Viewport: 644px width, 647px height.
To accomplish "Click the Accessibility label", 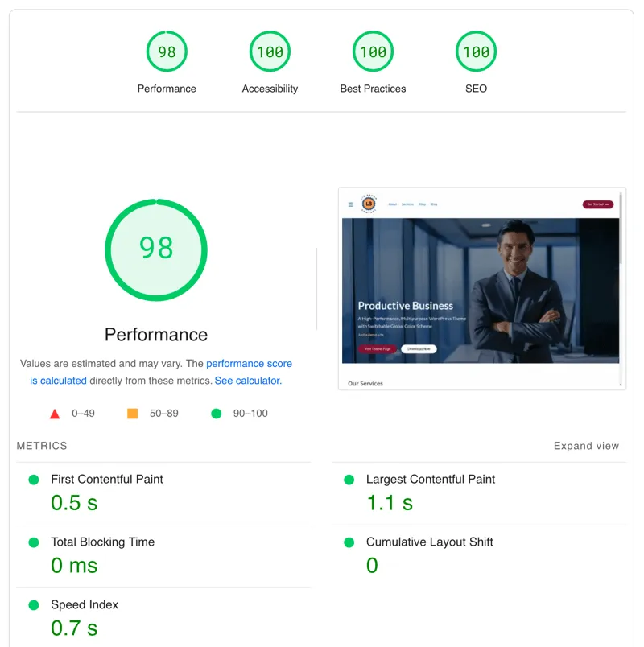I will point(270,89).
